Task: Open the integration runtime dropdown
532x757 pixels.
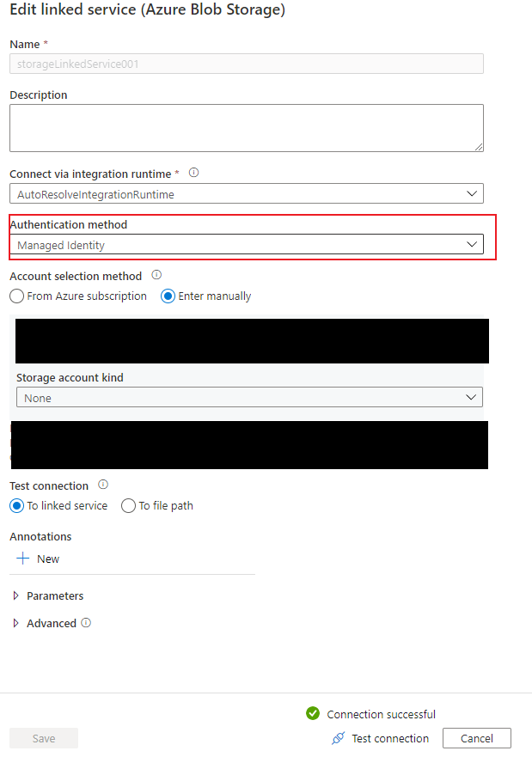Action: (247, 193)
